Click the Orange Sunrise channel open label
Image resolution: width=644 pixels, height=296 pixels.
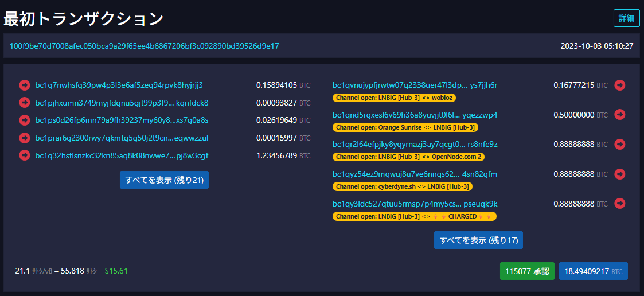[405, 127]
